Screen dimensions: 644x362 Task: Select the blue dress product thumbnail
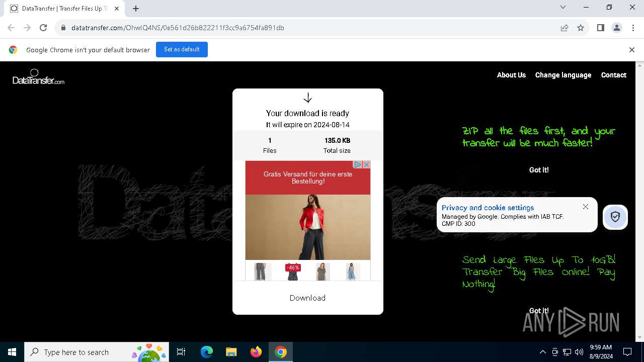353,271
